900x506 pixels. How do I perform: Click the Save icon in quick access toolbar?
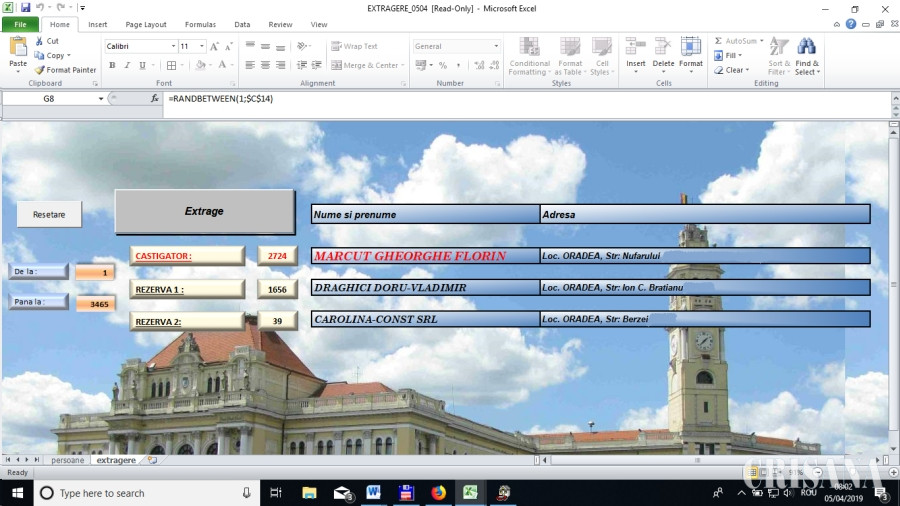(25, 8)
